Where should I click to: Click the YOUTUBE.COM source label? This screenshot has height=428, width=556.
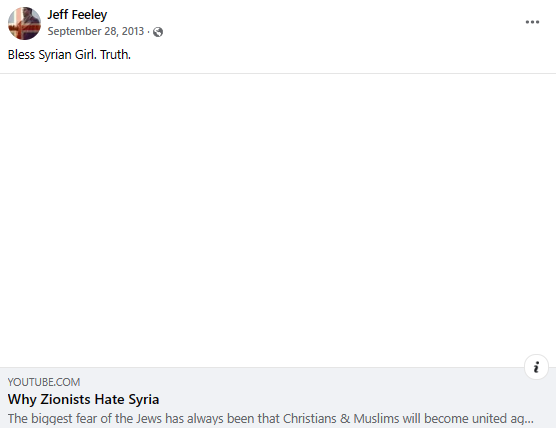44,382
